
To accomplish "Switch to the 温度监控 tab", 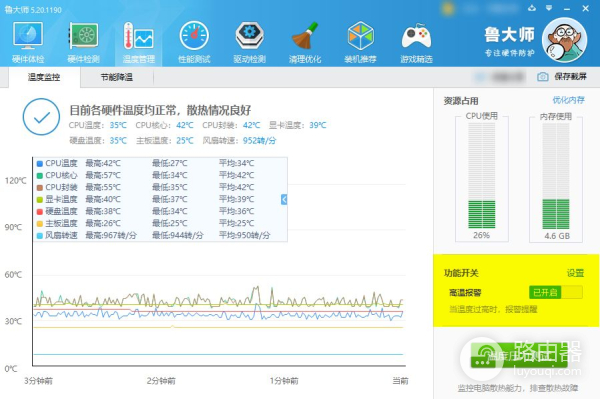I will pos(44,77).
